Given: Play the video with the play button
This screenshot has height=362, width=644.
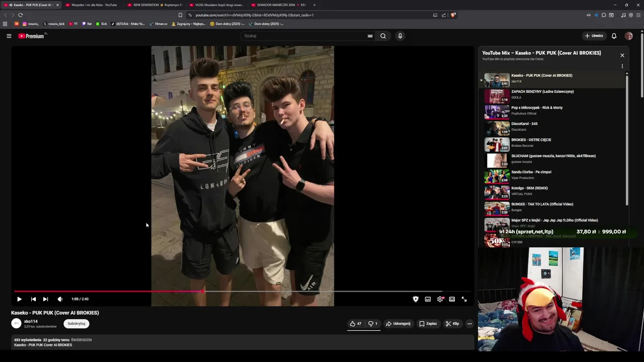Looking at the screenshot, I should (x=19, y=299).
